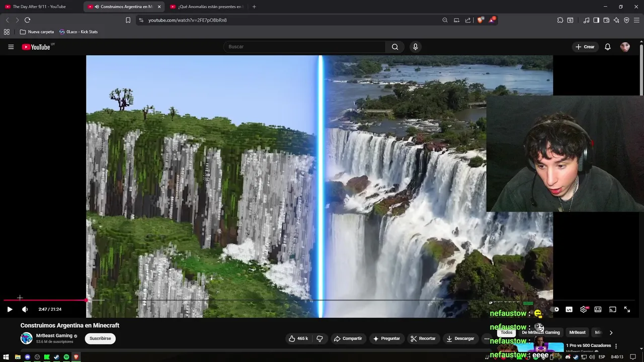Open the Brave Rewards triangle icon
This screenshot has width=644, height=362.
pyautogui.click(x=492, y=20)
